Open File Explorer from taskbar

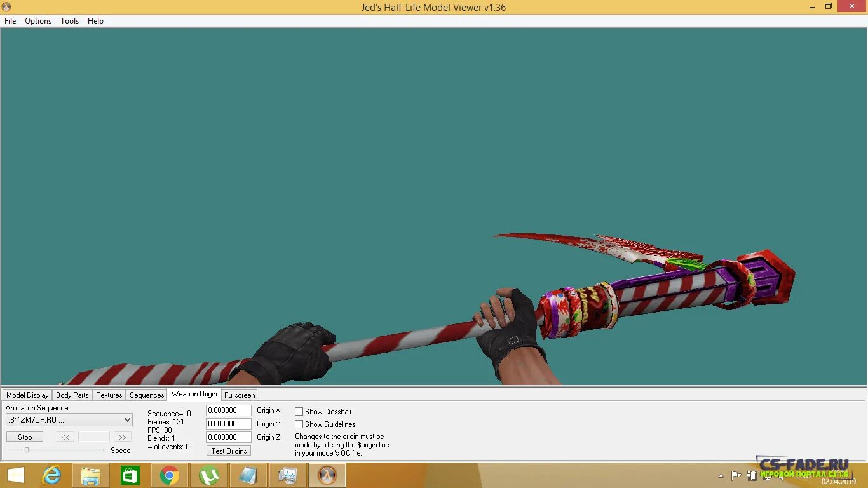click(91, 475)
